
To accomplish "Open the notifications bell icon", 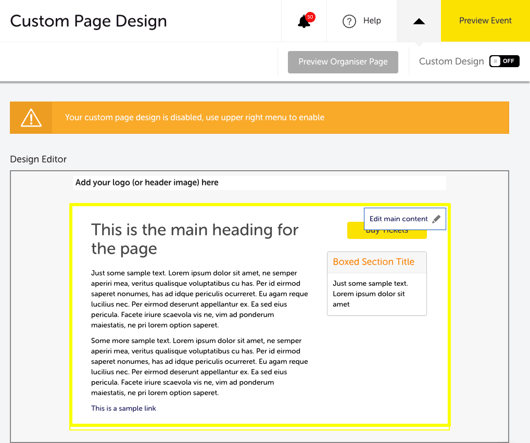I will [304, 22].
